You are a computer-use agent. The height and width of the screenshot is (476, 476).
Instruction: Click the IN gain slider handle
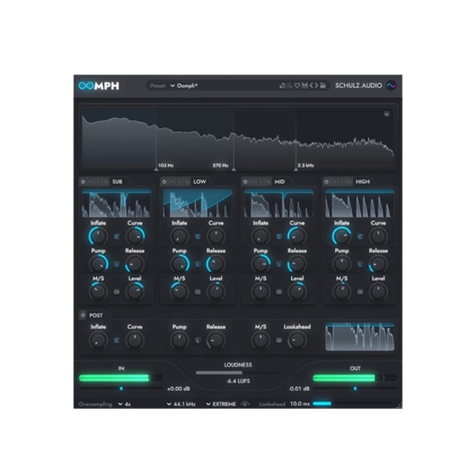pos(121,388)
